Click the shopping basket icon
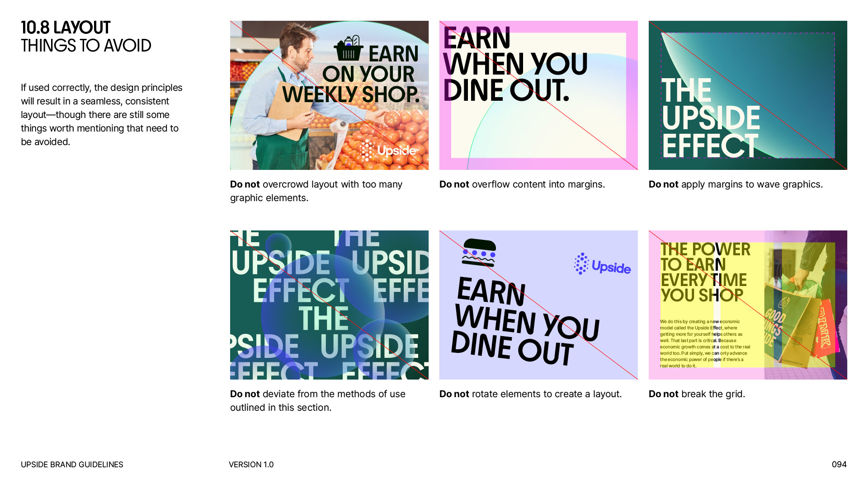This screenshot has height=488, width=868. [x=349, y=48]
